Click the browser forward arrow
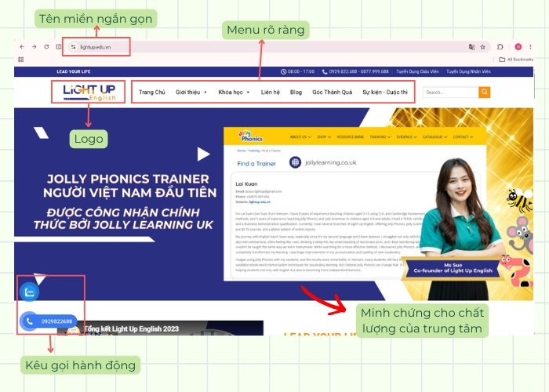 pos(34,46)
